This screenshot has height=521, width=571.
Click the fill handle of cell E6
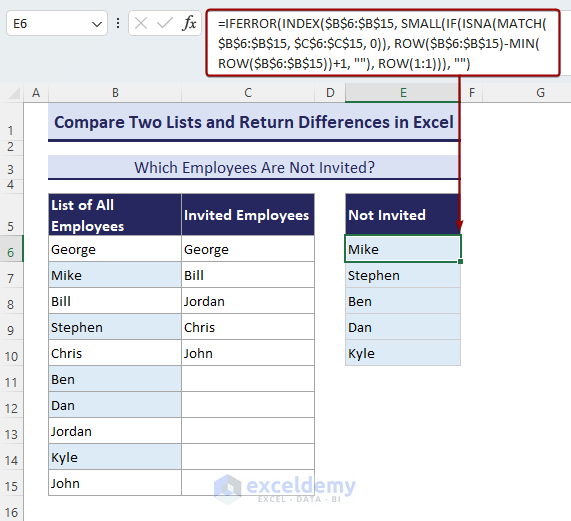460,261
